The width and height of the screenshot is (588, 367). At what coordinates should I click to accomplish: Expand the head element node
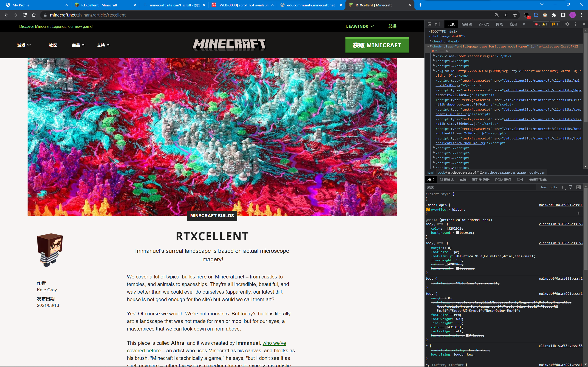(431, 41)
